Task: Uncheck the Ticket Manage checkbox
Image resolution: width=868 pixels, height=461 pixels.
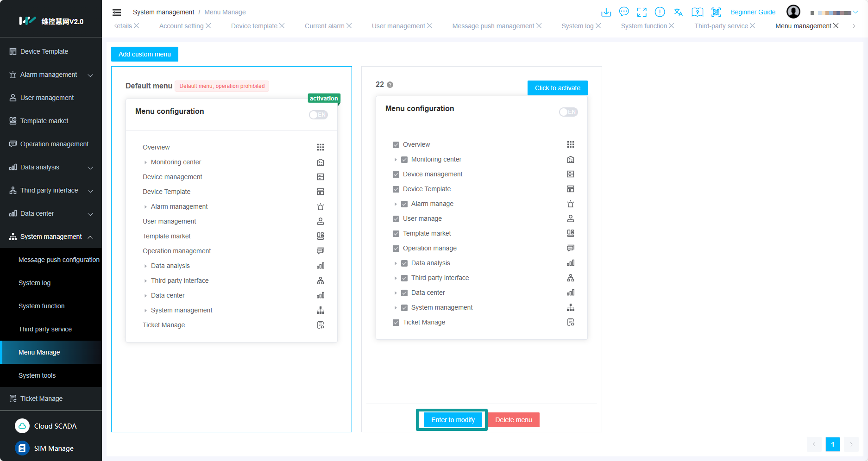Action: point(396,323)
